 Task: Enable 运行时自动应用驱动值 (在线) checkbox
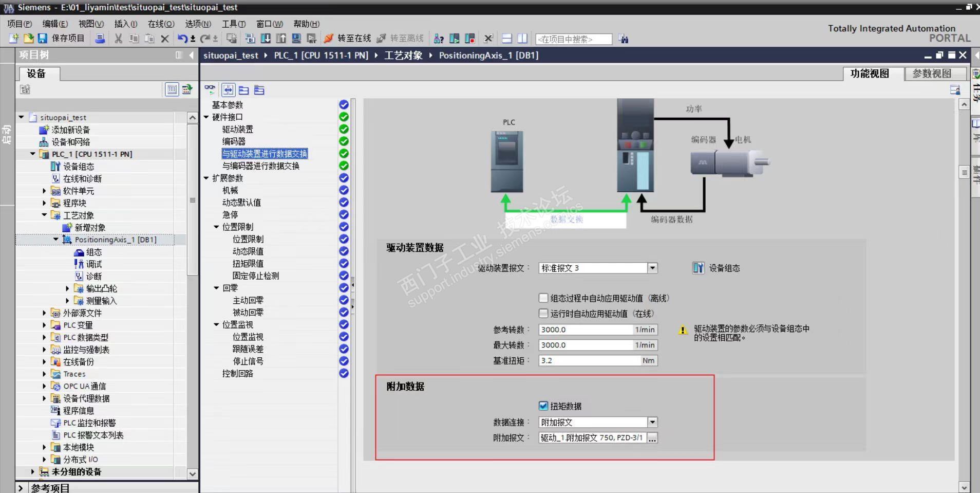[543, 314]
